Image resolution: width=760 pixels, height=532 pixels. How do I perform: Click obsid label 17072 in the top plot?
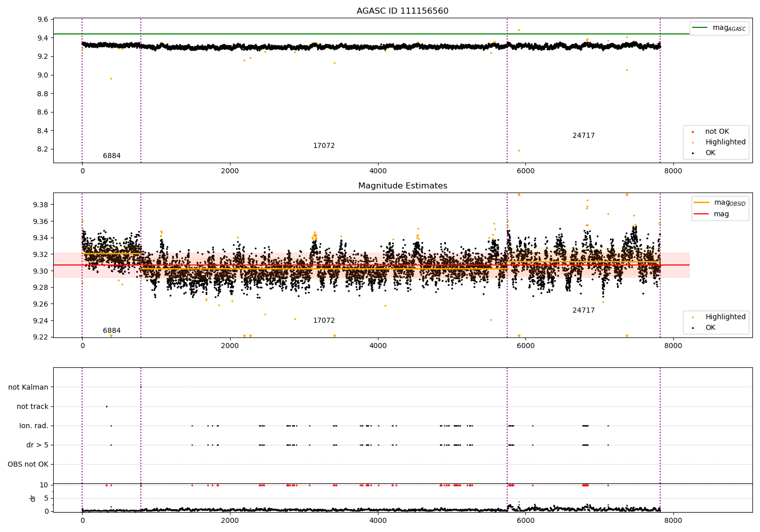(x=324, y=146)
